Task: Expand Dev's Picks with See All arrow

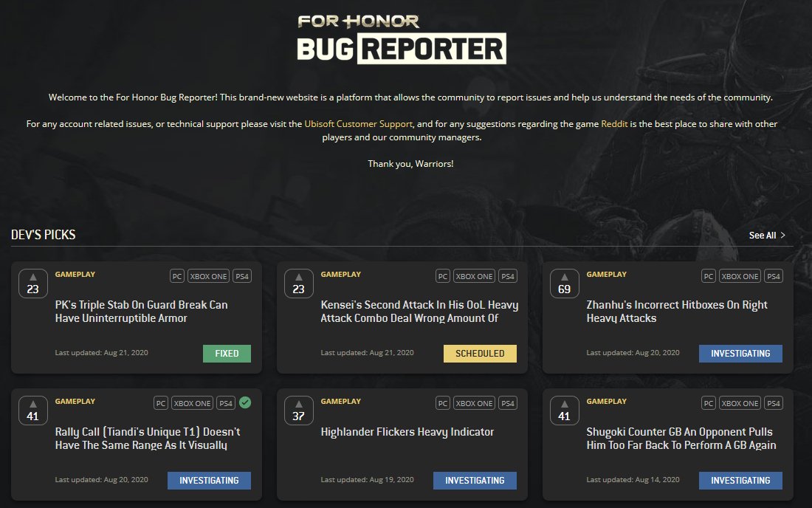Action: [782, 236]
